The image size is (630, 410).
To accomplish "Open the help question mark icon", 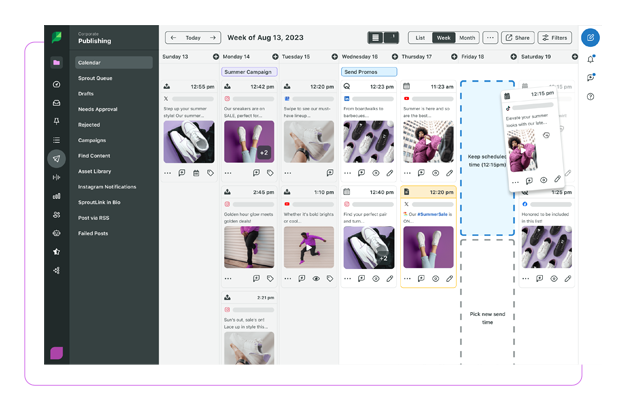I will point(590,97).
